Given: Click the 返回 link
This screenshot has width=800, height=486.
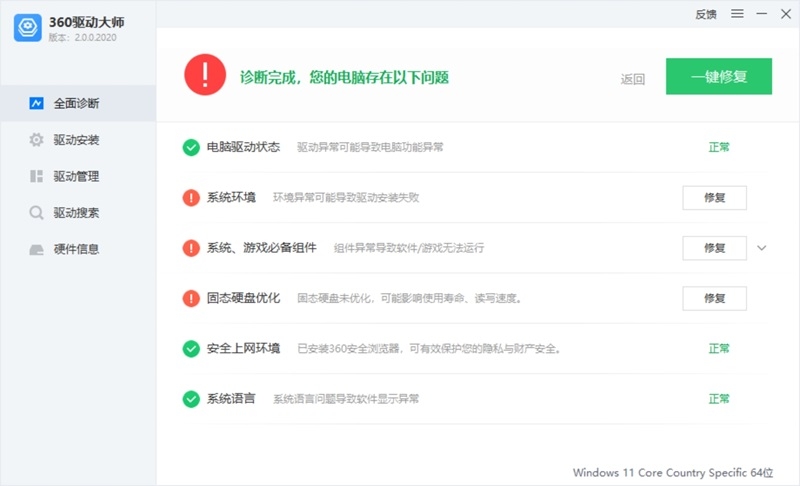Looking at the screenshot, I should click(632, 79).
